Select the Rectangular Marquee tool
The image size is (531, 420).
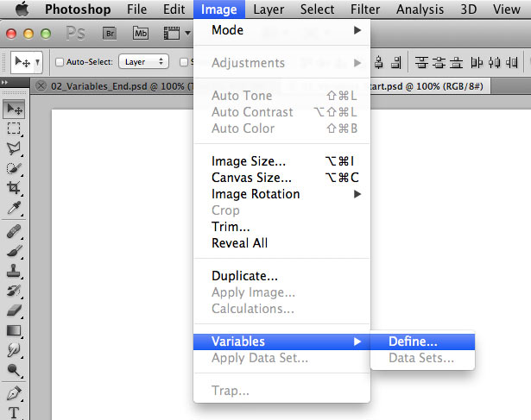click(x=14, y=129)
